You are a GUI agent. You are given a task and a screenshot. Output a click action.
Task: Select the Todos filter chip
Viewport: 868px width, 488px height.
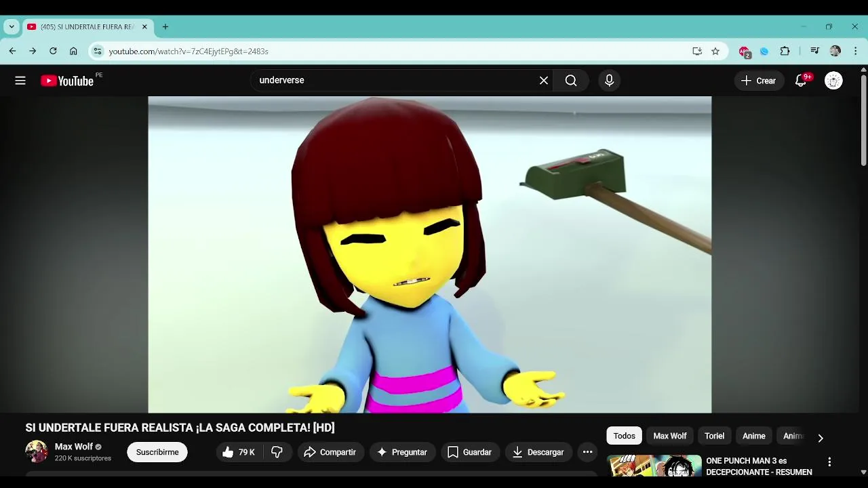625,436
